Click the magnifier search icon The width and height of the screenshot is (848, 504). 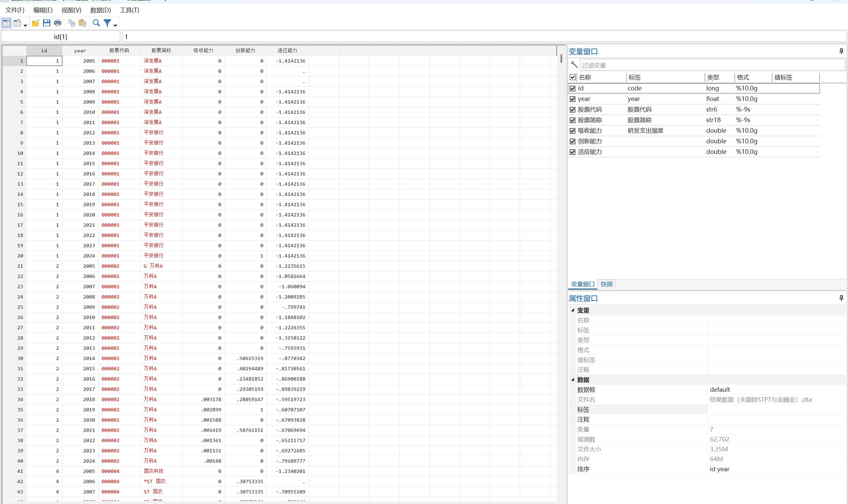pos(96,23)
